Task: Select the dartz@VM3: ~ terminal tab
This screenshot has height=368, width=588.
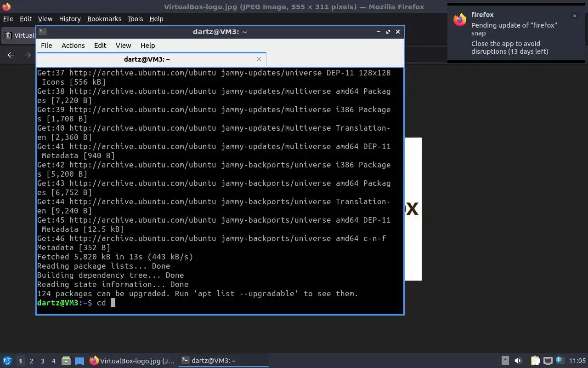Action: coord(151,59)
